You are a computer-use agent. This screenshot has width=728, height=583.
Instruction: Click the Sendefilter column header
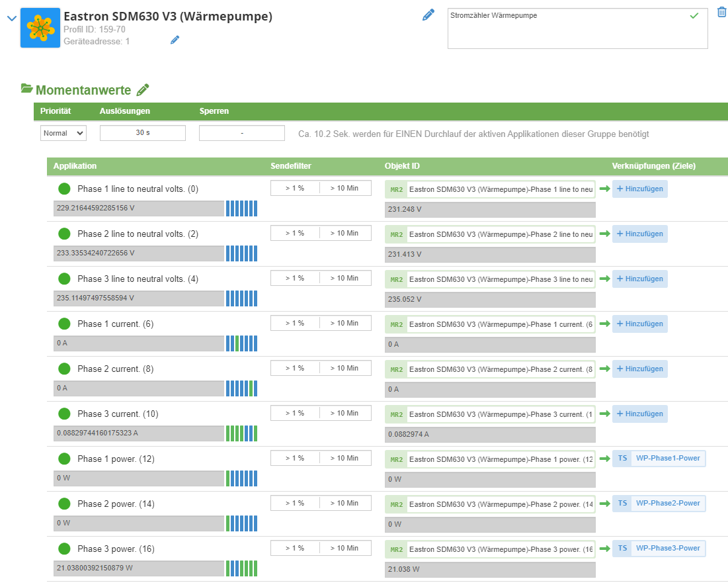coord(291,166)
